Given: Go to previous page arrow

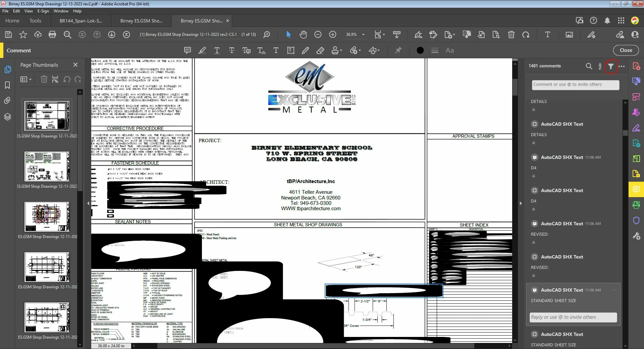Looking at the screenshot, I should (97, 35).
